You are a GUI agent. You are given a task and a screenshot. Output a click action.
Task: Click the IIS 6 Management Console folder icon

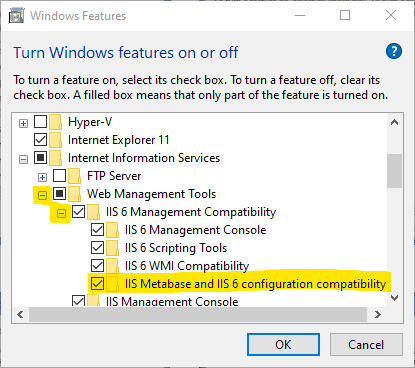[112, 230]
